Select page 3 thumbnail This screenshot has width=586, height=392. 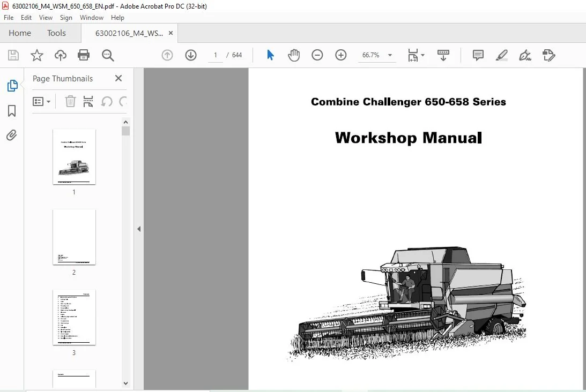point(74,318)
